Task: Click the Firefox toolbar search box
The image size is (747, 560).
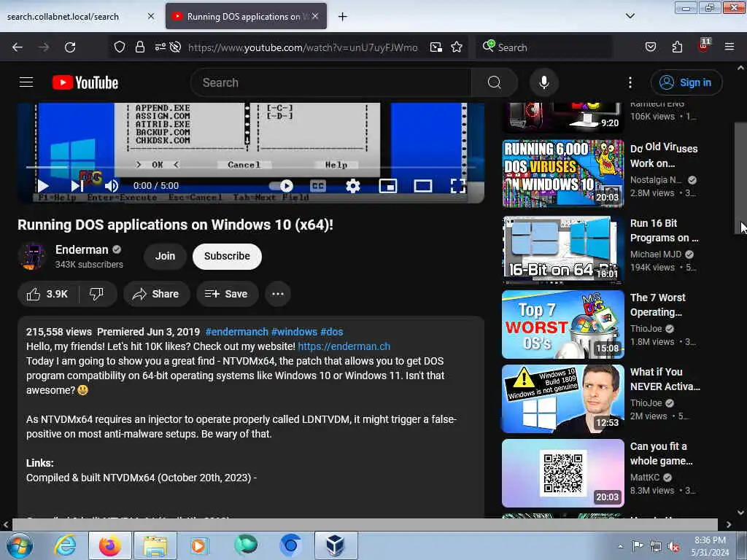Action: pos(544,47)
